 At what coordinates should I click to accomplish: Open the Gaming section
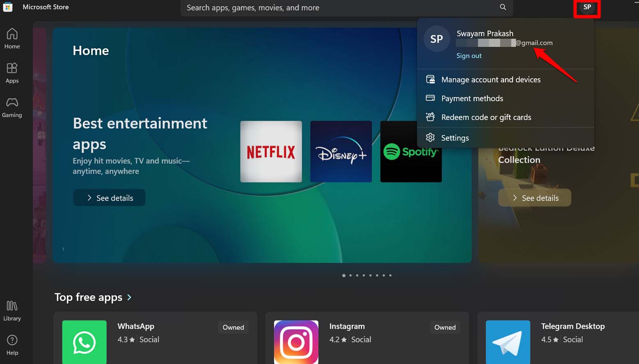pos(12,107)
